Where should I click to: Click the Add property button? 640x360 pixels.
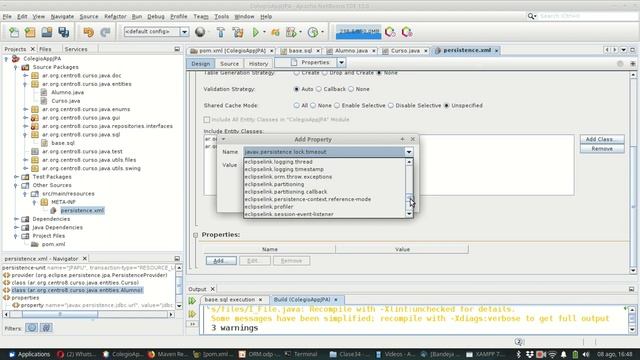coord(221,260)
